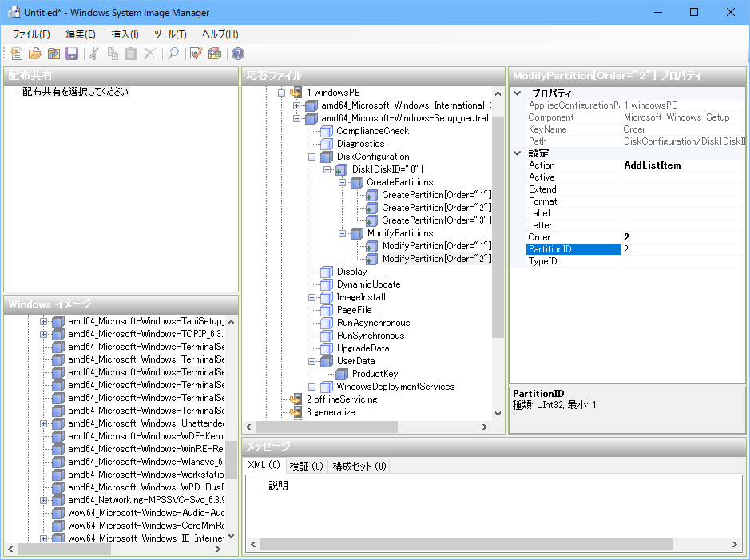Select CreatePartition[Order="2"] tree item
This screenshot has height=560, width=750.
click(436, 208)
